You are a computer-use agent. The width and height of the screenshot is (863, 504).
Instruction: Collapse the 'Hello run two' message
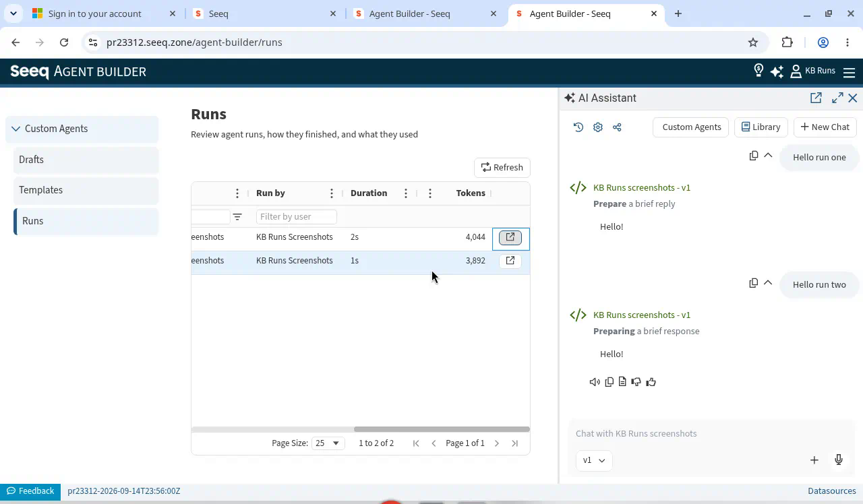click(768, 283)
